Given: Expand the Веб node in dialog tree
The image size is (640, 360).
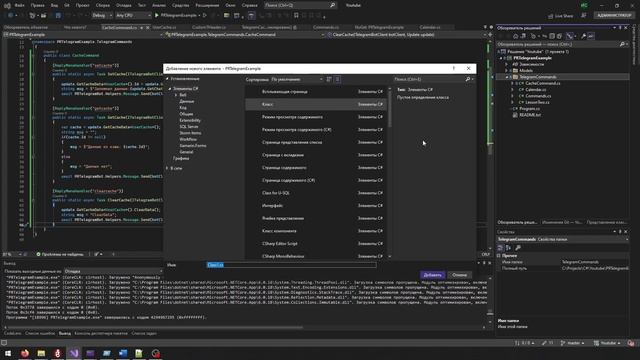Looking at the screenshot, I should (x=176, y=95).
